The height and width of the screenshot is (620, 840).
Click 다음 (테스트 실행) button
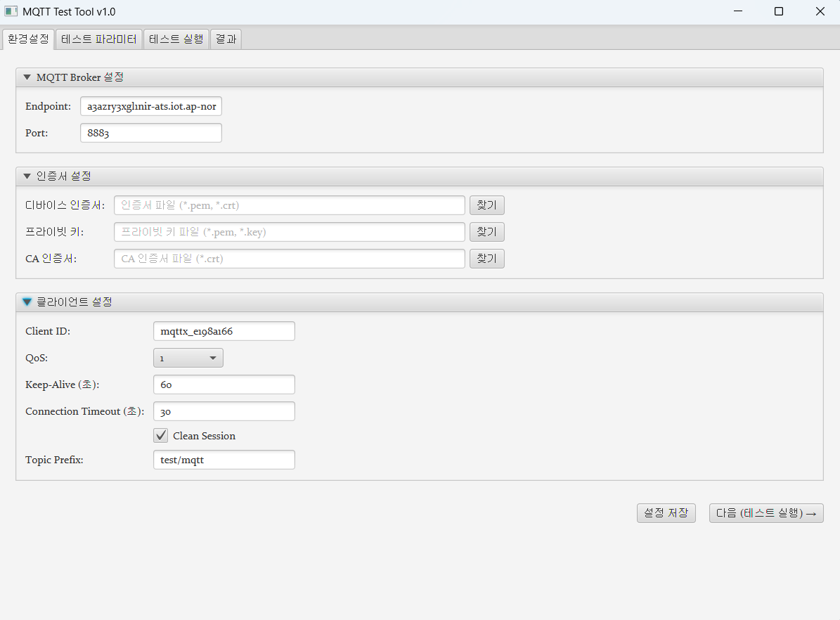pyautogui.click(x=765, y=513)
